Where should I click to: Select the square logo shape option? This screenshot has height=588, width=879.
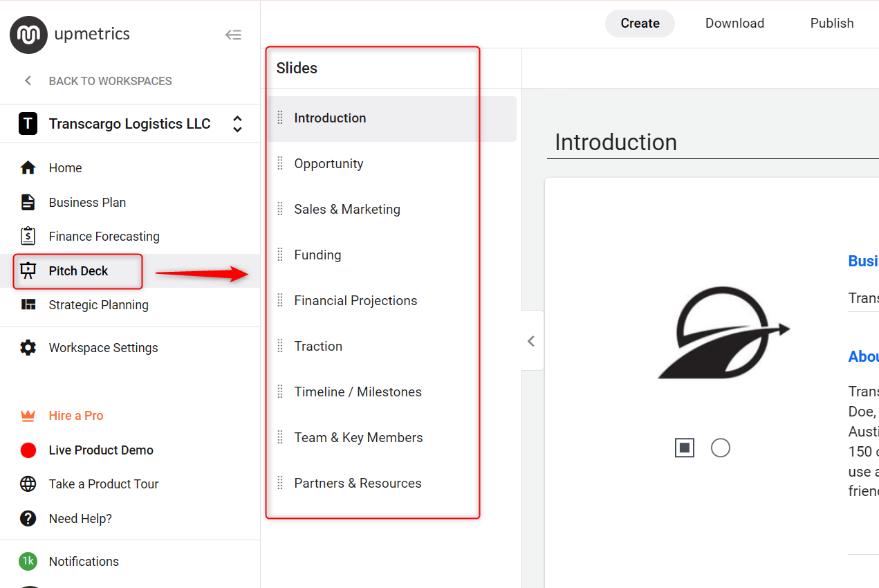[x=685, y=448]
